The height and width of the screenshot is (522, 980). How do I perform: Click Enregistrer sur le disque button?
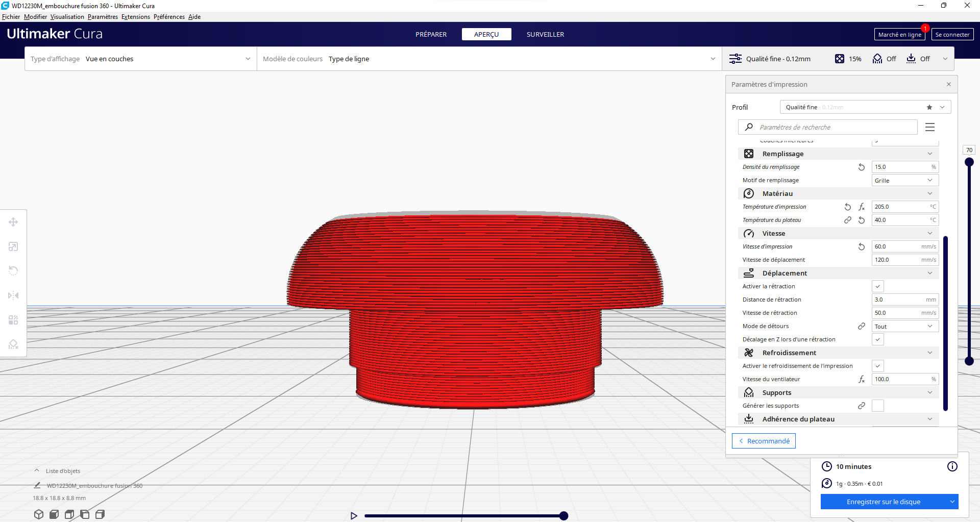pyautogui.click(x=884, y=502)
